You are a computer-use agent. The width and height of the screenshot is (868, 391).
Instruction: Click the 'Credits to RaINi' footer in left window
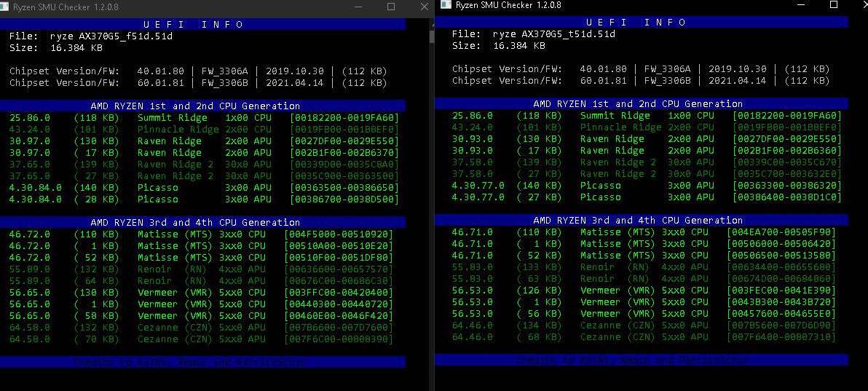point(189,363)
